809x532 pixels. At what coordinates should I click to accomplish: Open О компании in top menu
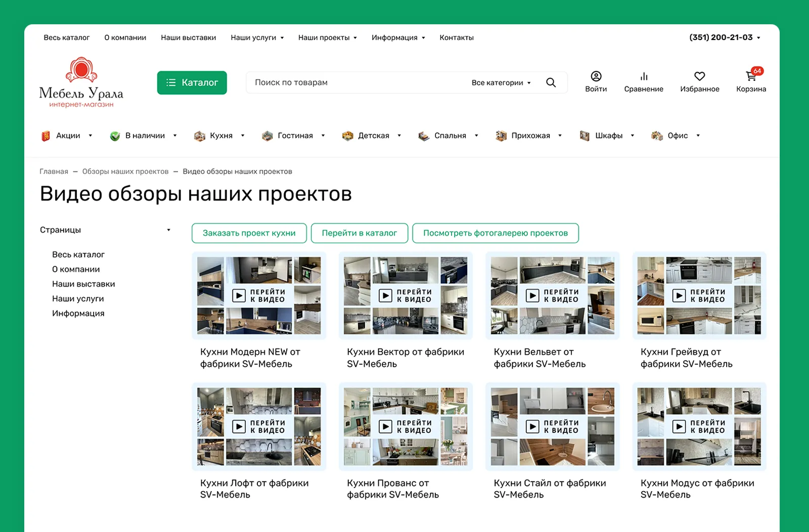click(125, 37)
